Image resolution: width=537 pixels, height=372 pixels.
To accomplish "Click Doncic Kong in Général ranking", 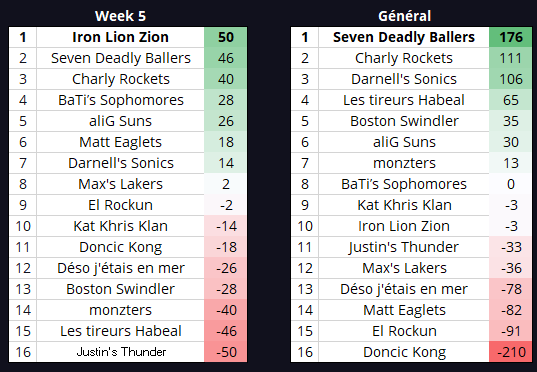I will (404, 352).
